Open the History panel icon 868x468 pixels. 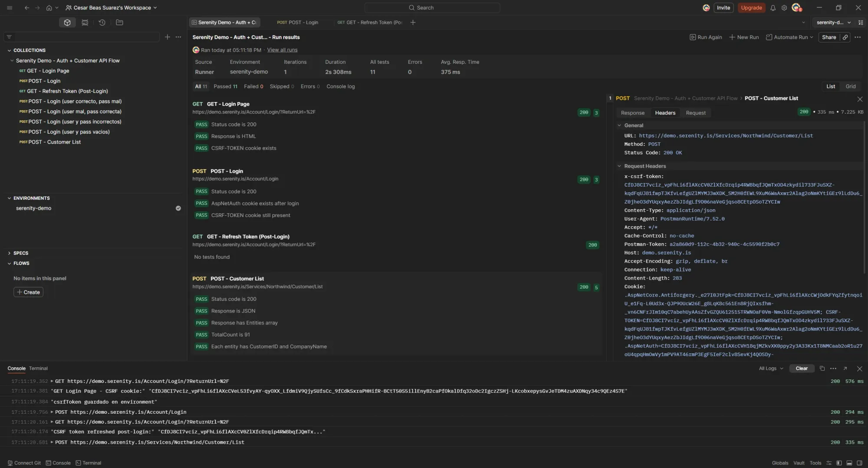coord(102,22)
